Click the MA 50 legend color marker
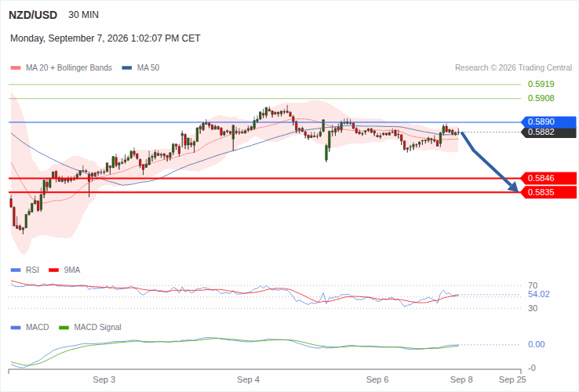 [127, 68]
